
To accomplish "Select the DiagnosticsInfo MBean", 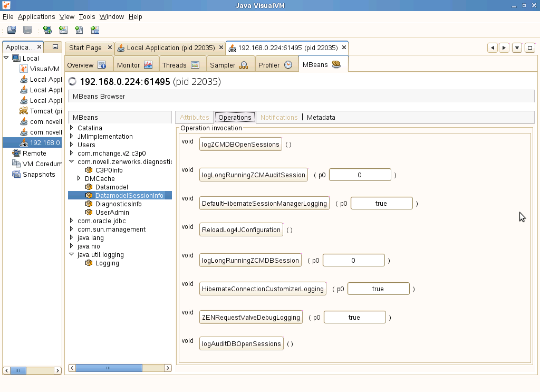I will point(118,204).
